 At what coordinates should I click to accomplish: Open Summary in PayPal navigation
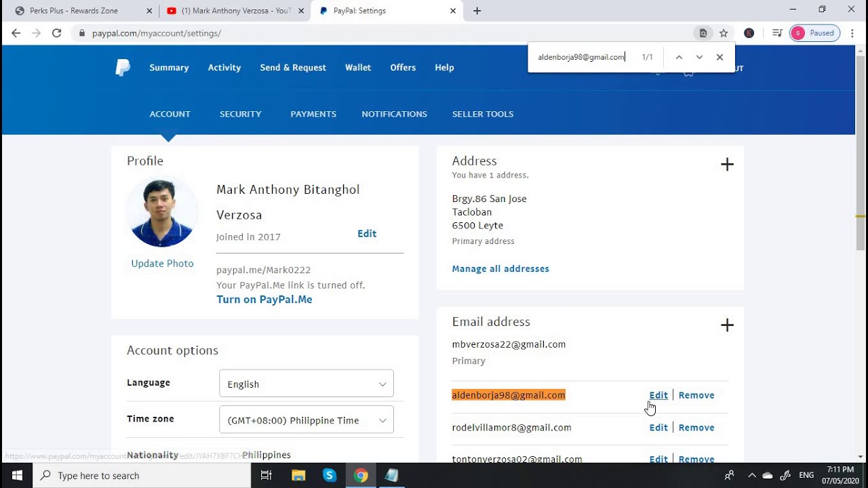(169, 67)
